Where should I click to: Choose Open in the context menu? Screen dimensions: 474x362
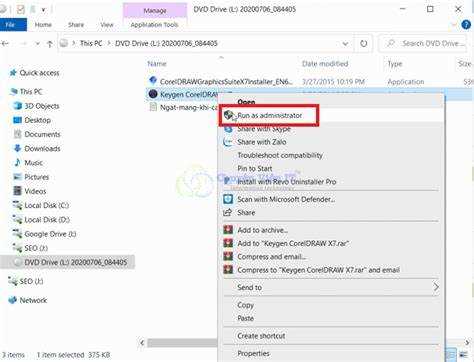[246, 102]
